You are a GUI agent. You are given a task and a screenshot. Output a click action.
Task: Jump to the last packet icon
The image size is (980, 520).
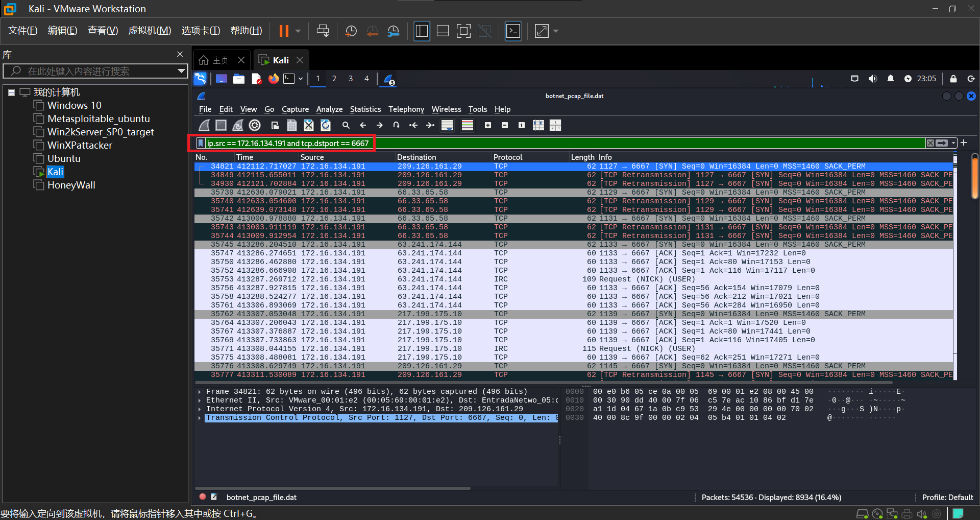click(430, 125)
